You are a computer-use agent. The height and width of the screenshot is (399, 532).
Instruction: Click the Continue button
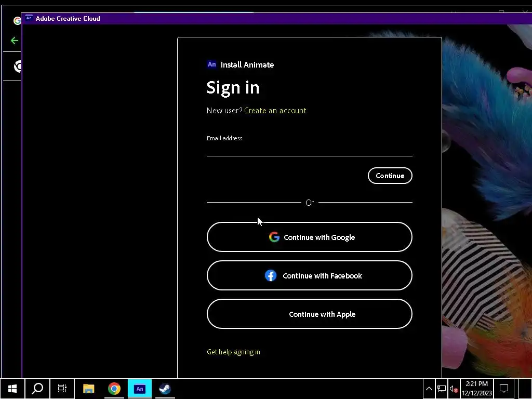(390, 176)
